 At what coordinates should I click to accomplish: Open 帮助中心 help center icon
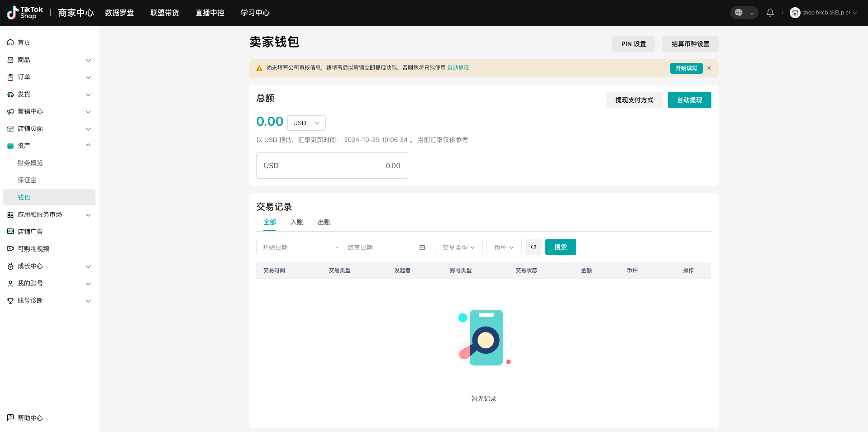[10, 418]
